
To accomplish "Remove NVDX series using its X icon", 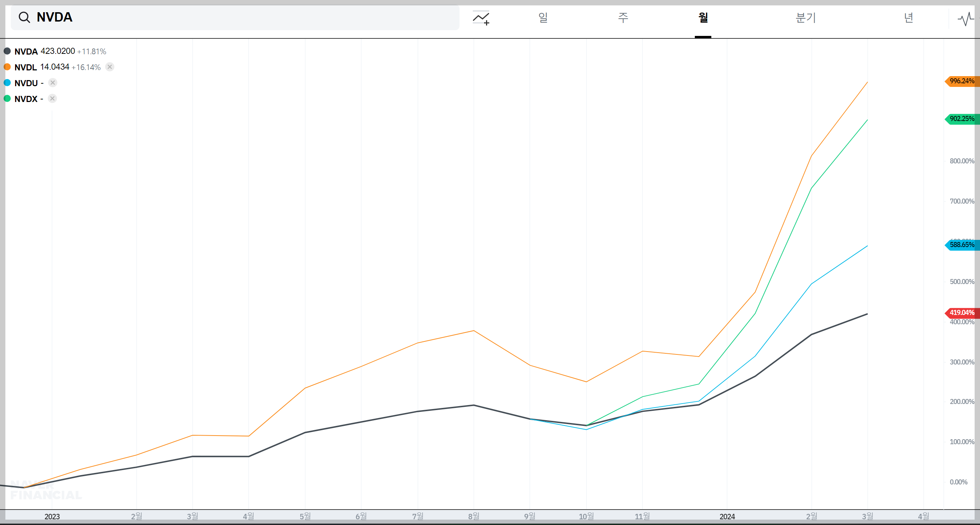I will 52,99.
